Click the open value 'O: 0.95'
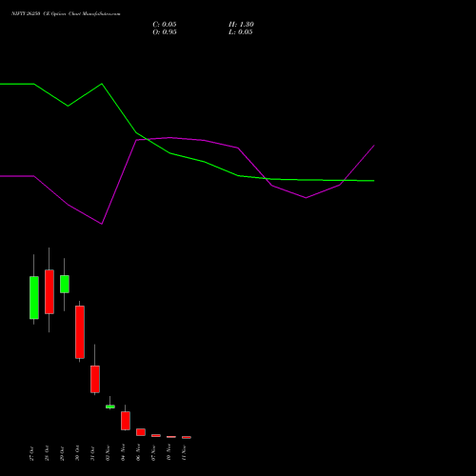The image size is (476, 476). (x=165, y=32)
